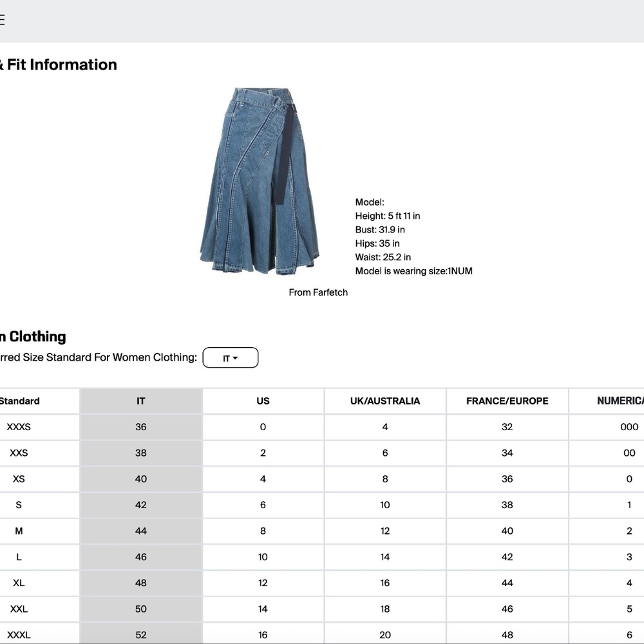
Task: Click 'Height: 5 ft 11 in' model detail
Action: tap(388, 216)
